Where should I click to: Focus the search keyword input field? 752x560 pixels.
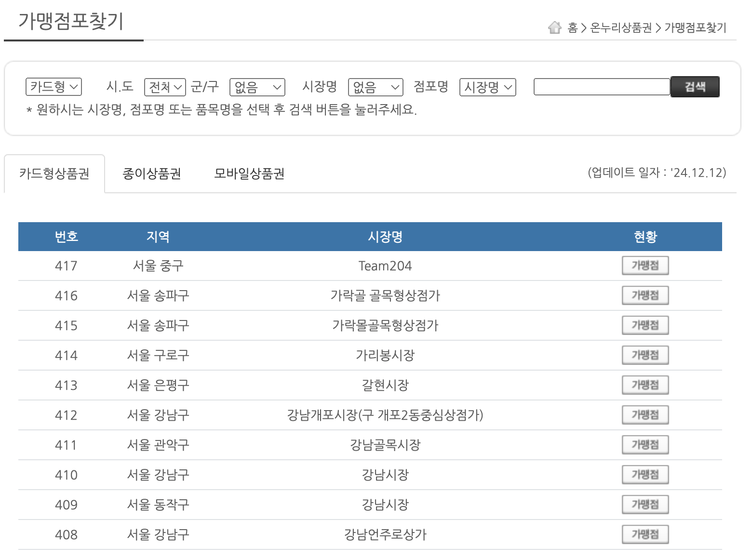(602, 87)
